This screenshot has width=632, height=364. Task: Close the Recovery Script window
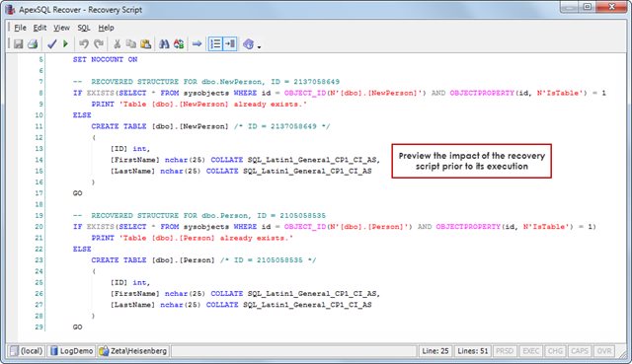(x=611, y=7)
